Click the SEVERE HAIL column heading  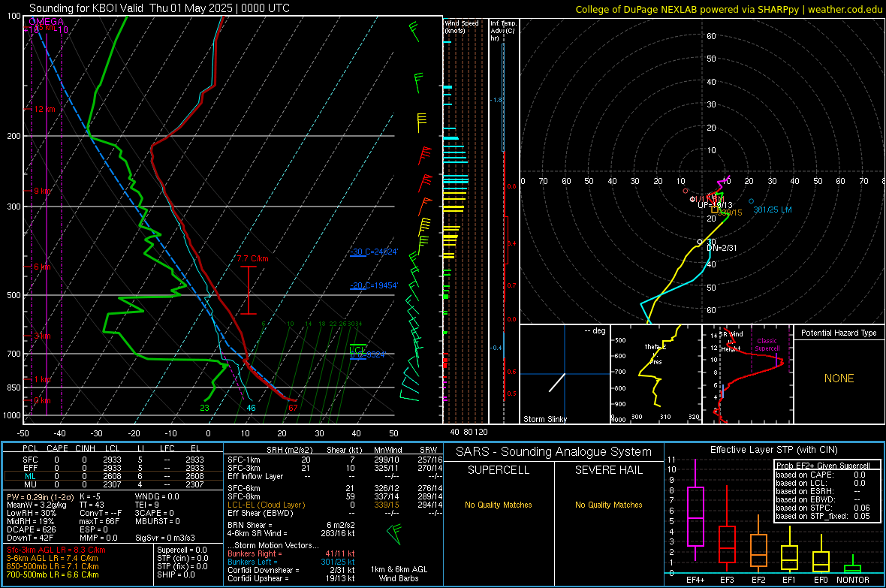tap(608, 470)
